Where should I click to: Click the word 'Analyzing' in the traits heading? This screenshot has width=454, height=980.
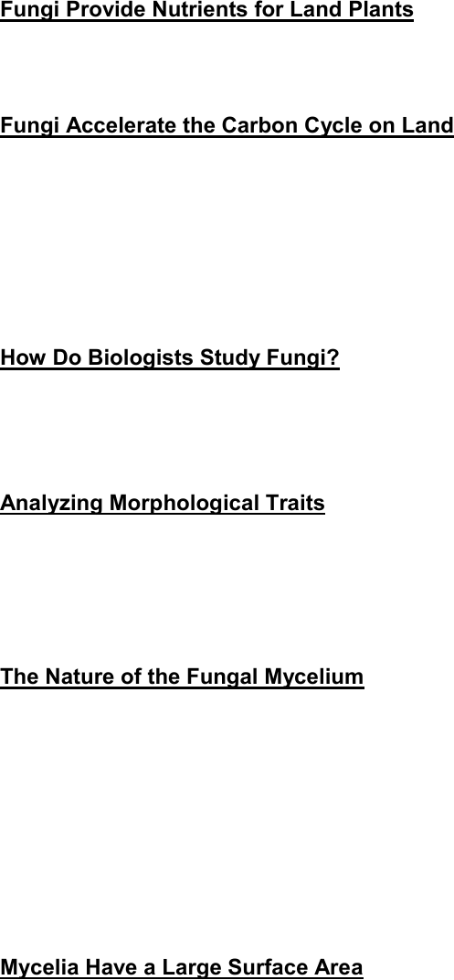pyautogui.click(x=52, y=504)
